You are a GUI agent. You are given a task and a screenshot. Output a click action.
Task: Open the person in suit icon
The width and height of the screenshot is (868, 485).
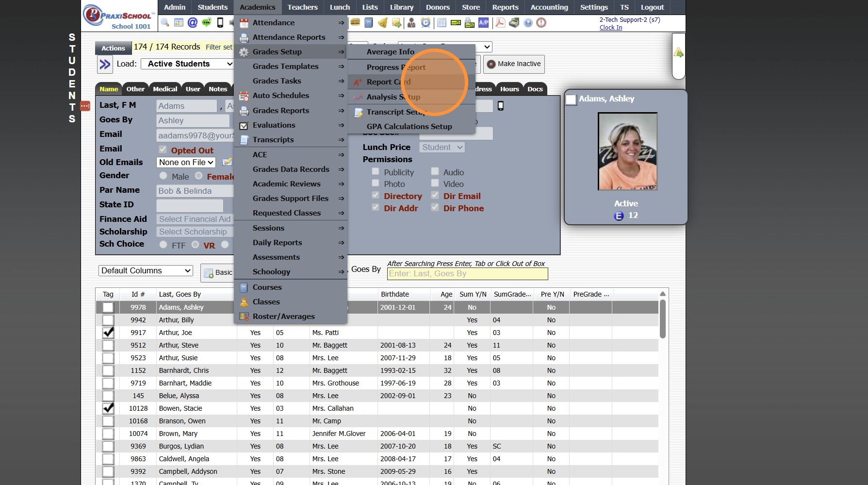(411, 22)
